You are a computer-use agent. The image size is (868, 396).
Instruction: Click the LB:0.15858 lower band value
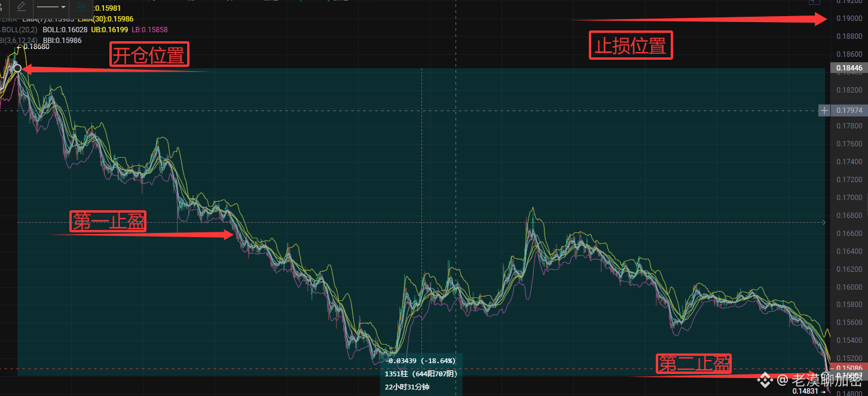149,29
